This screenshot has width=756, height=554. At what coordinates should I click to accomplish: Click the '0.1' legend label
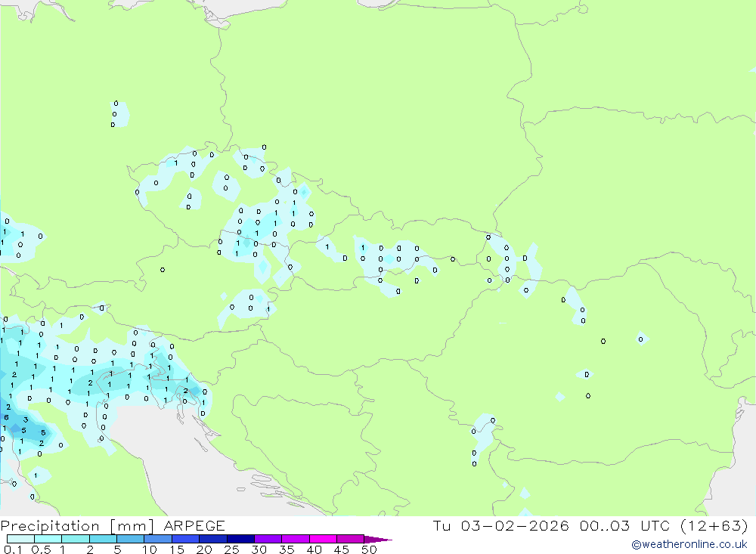[13, 549]
